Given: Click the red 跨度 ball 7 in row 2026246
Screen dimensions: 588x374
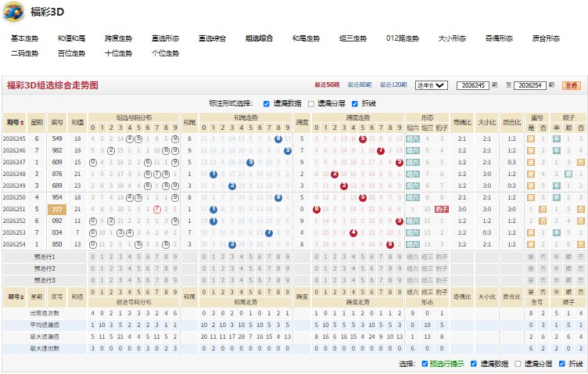Looking at the screenshot, I should coord(381,150).
